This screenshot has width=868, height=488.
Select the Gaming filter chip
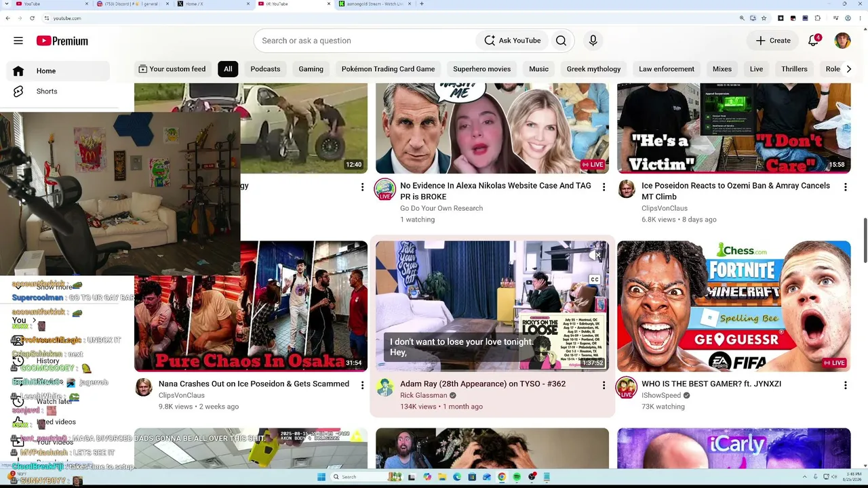coord(311,69)
